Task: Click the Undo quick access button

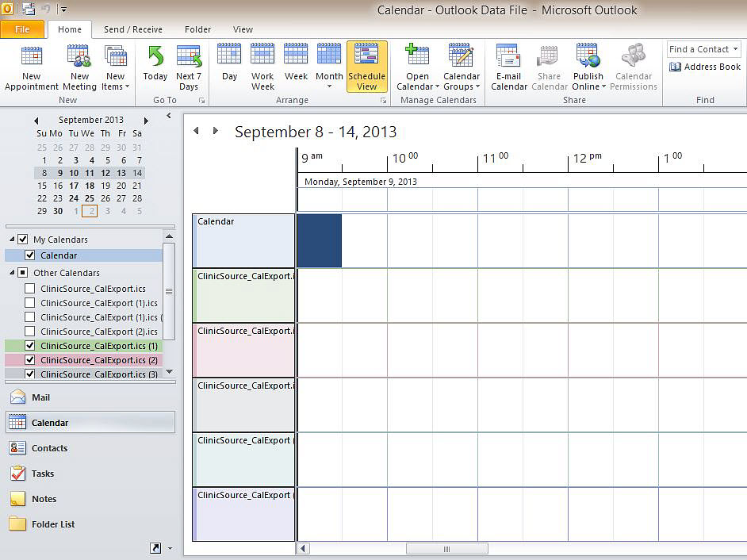Action: [46, 9]
